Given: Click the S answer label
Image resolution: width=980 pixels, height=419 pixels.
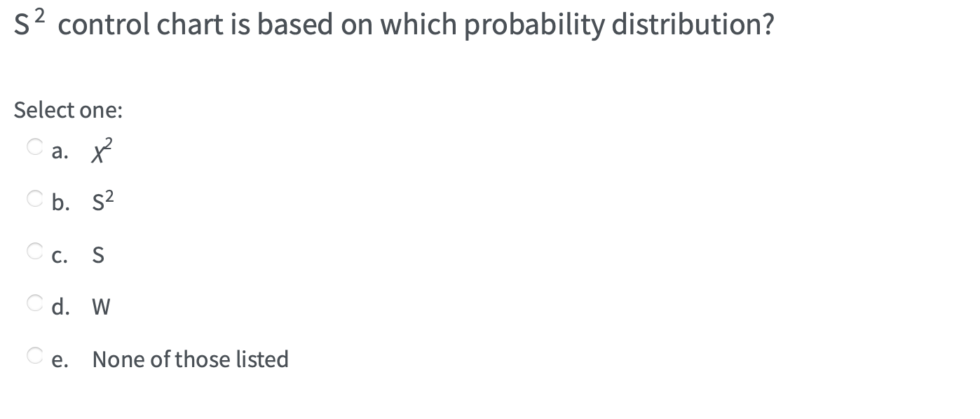Looking at the screenshot, I should coord(98,254).
